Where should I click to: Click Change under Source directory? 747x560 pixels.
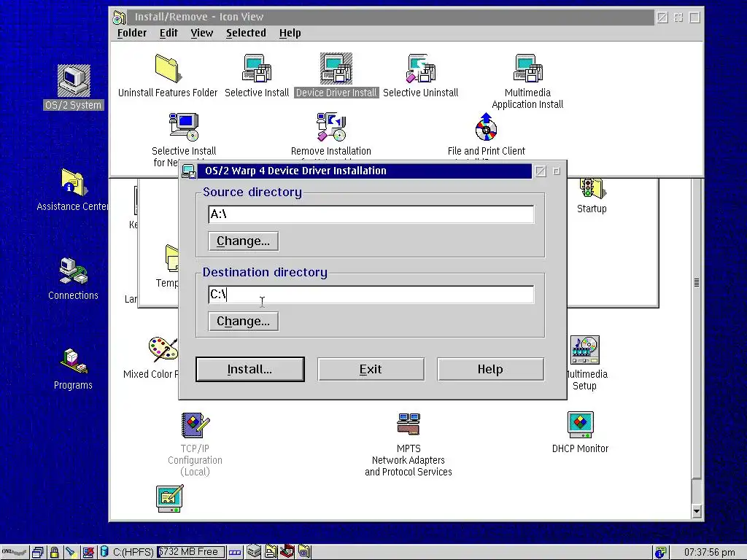point(244,241)
